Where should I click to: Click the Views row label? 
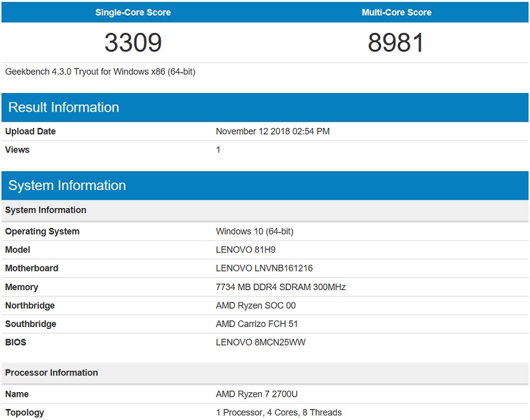(17, 149)
